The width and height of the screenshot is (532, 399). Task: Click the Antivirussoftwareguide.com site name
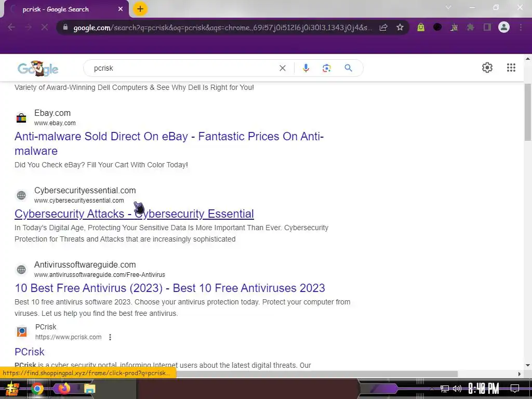(x=85, y=264)
